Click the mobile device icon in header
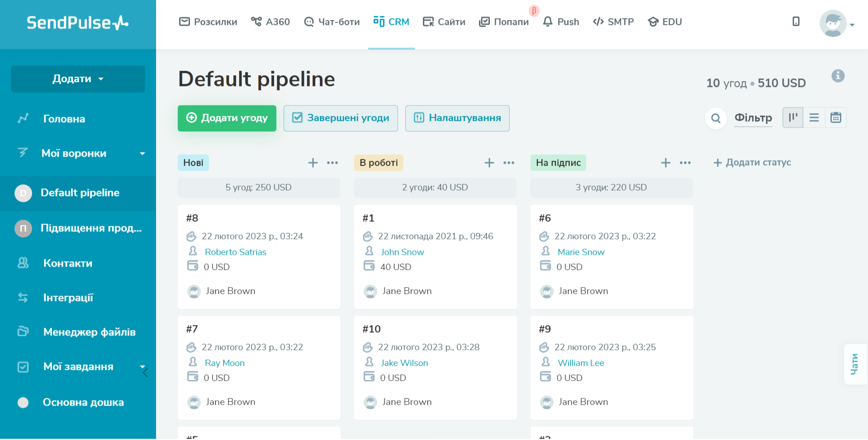 coord(796,22)
